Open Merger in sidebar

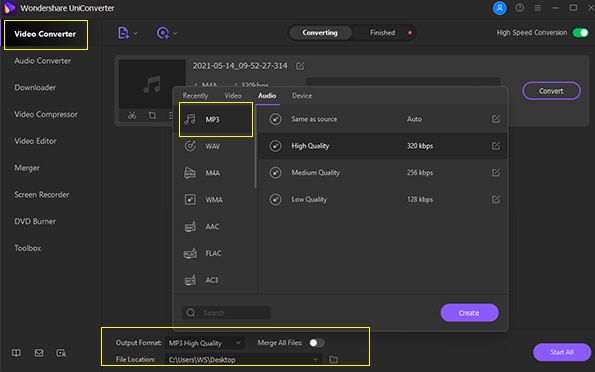click(27, 168)
